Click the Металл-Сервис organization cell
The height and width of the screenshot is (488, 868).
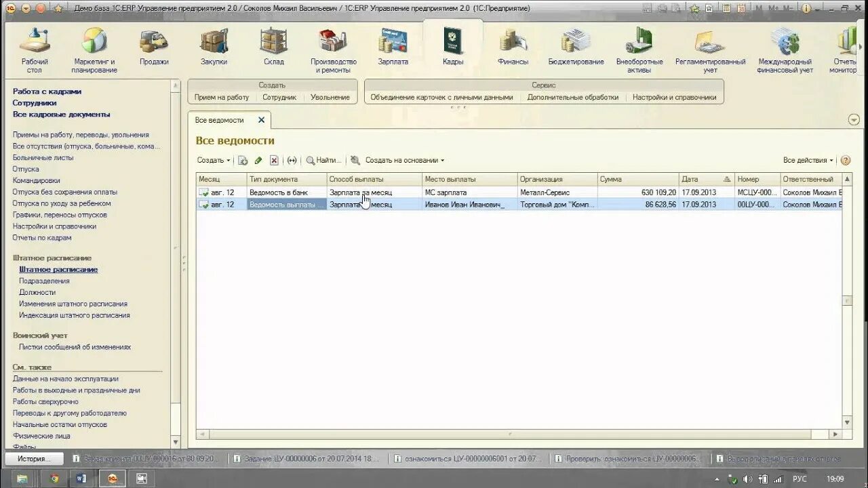tap(557, 192)
